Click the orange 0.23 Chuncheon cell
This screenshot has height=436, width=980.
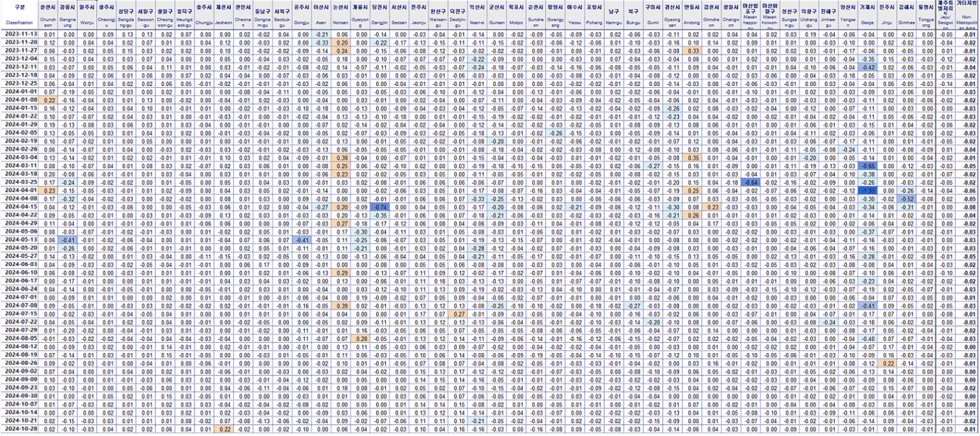[48, 191]
